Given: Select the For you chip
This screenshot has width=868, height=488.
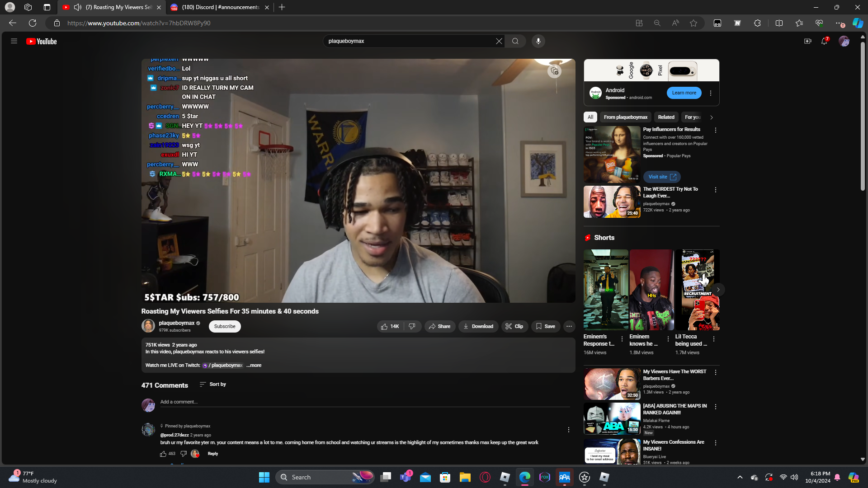Looking at the screenshot, I should click(693, 117).
